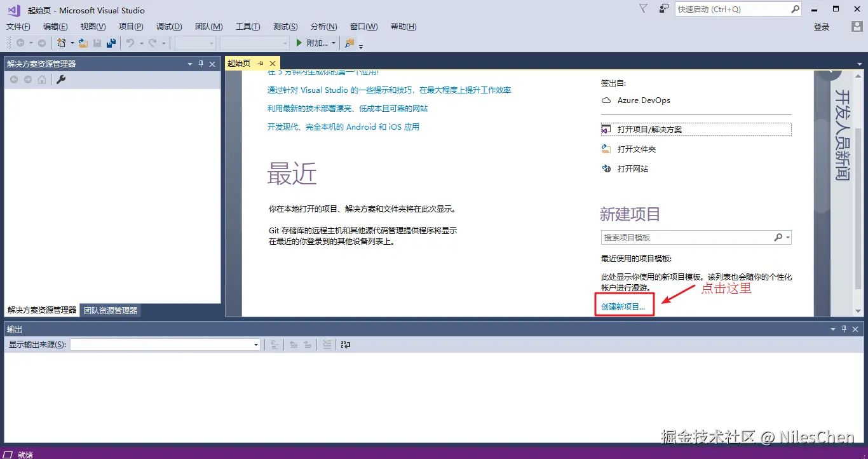
Task: Pin the Solution Explorer panel
Action: pos(201,64)
